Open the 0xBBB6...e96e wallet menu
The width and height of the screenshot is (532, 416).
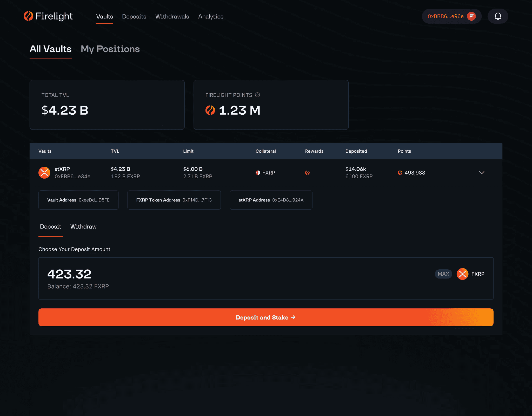click(445, 16)
